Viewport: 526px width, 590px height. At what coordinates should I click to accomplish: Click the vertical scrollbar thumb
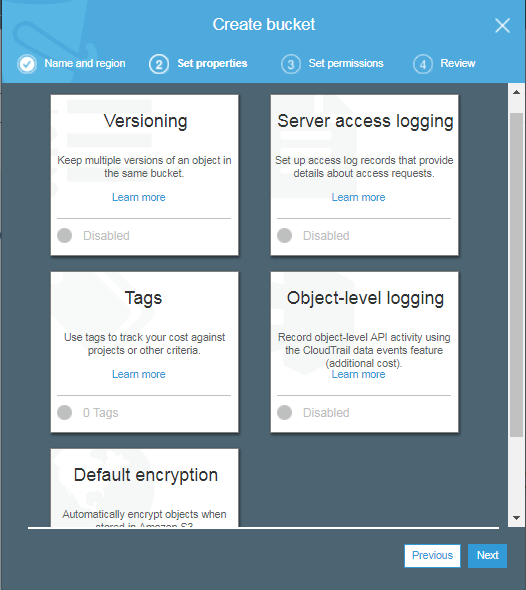click(x=517, y=275)
